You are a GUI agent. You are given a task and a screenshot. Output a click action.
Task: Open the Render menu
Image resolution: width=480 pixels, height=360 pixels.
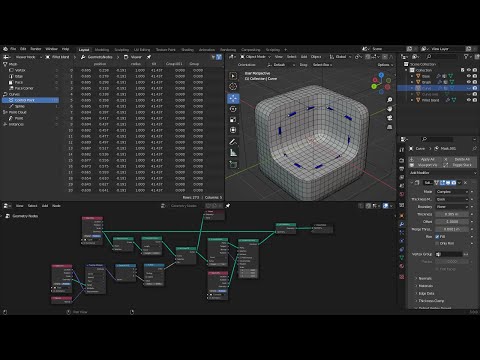36,49
